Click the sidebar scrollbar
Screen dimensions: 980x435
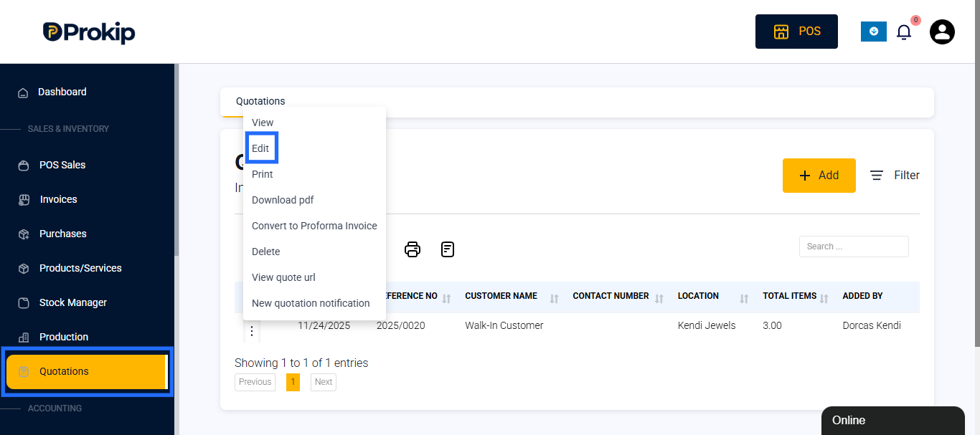(x=176, y=159)
